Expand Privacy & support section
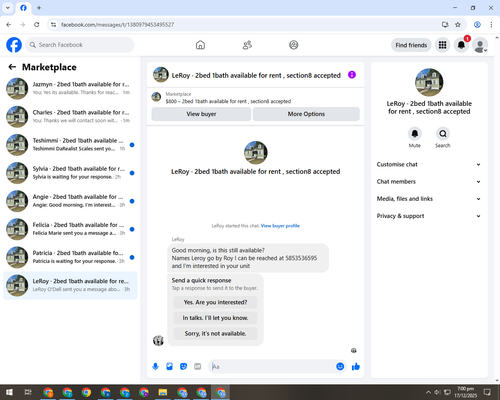 (429, 216)
